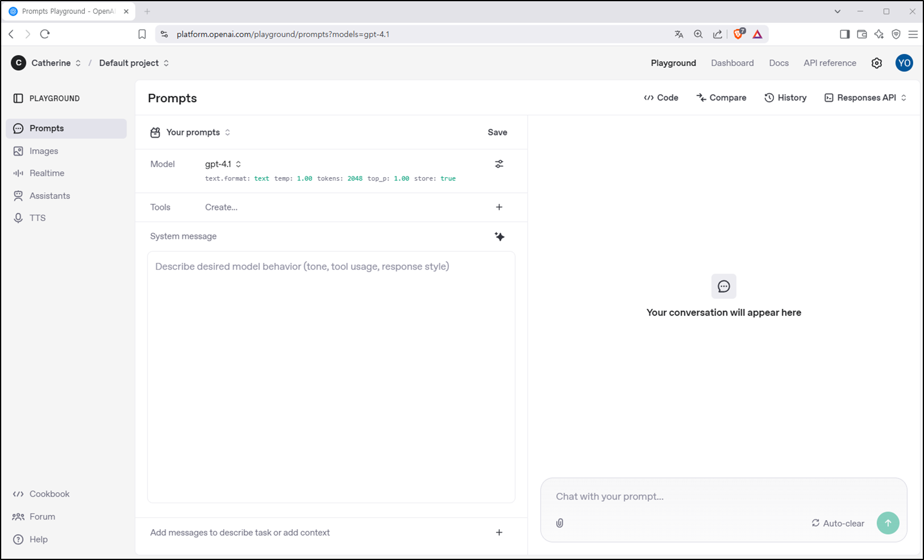Viewport: 924px width, 560px height.
Task: Toggle the browser sidebar panel icon
Action: [845, 34]
